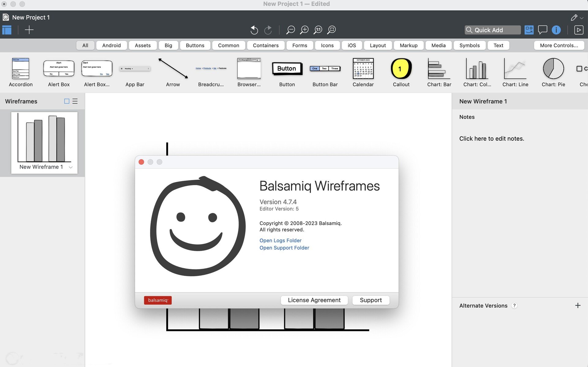The width and height of the screenshot is (588, 367).
Task: Switch to the Assets category
Action: pos(143,45)
